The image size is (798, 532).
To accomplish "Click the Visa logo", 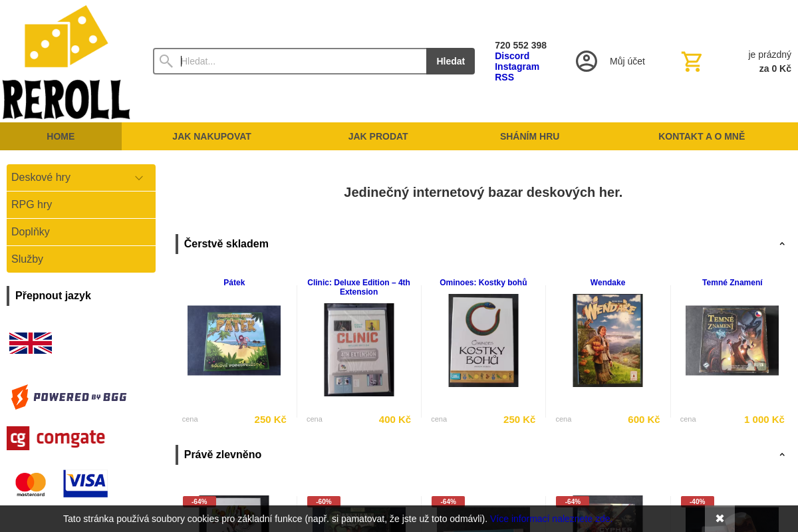I will (x=86, y=483).
